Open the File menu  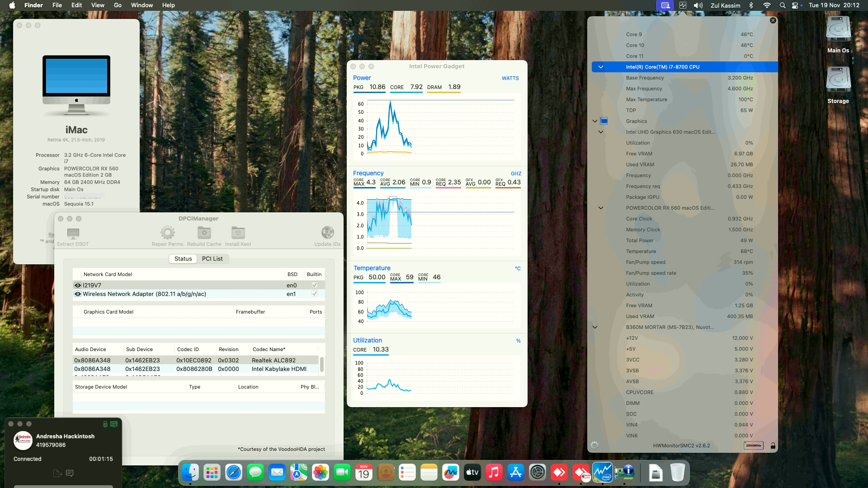(57, 5)
